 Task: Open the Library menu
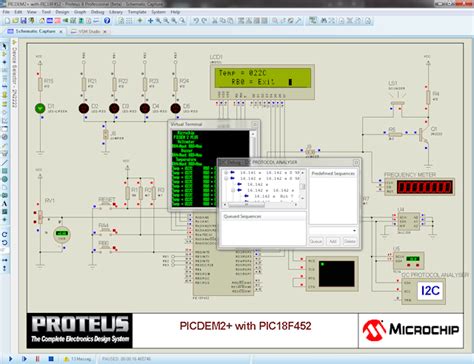[116, 12]
